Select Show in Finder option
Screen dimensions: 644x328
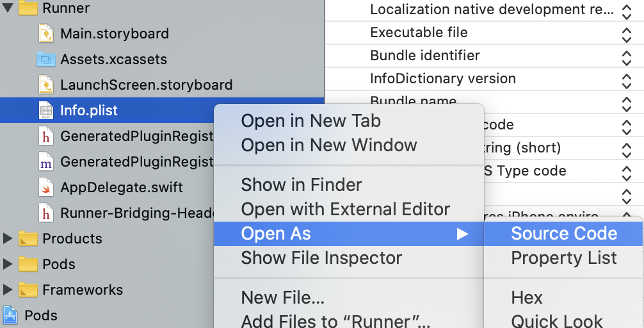click(x=301, y=185)
